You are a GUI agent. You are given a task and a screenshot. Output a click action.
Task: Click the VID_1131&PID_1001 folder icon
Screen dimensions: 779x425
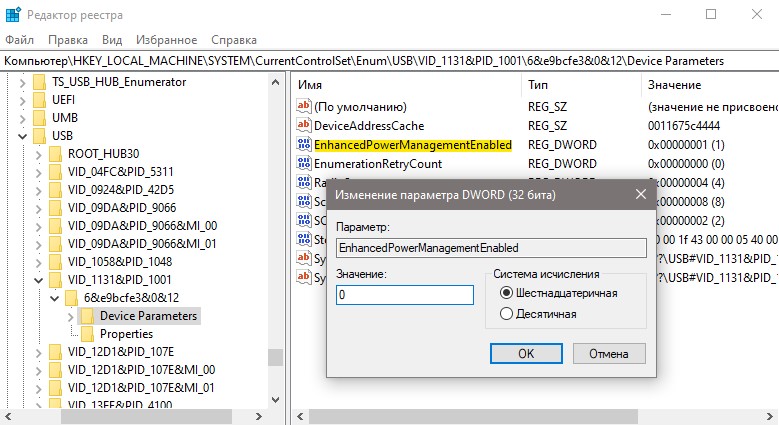pyautogui.click(x=55, y=280)
